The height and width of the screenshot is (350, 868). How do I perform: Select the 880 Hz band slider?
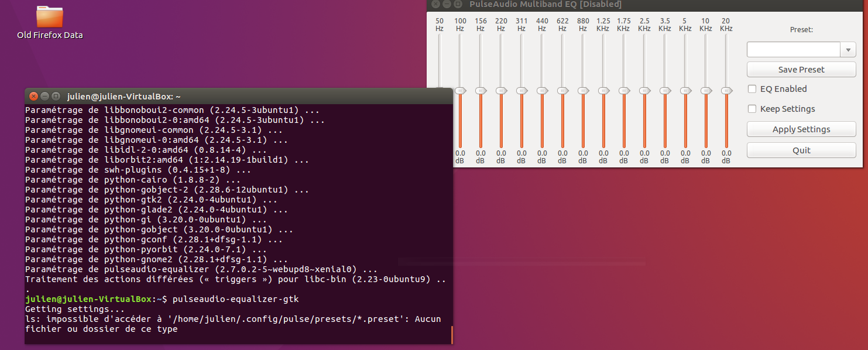point(583,91)
